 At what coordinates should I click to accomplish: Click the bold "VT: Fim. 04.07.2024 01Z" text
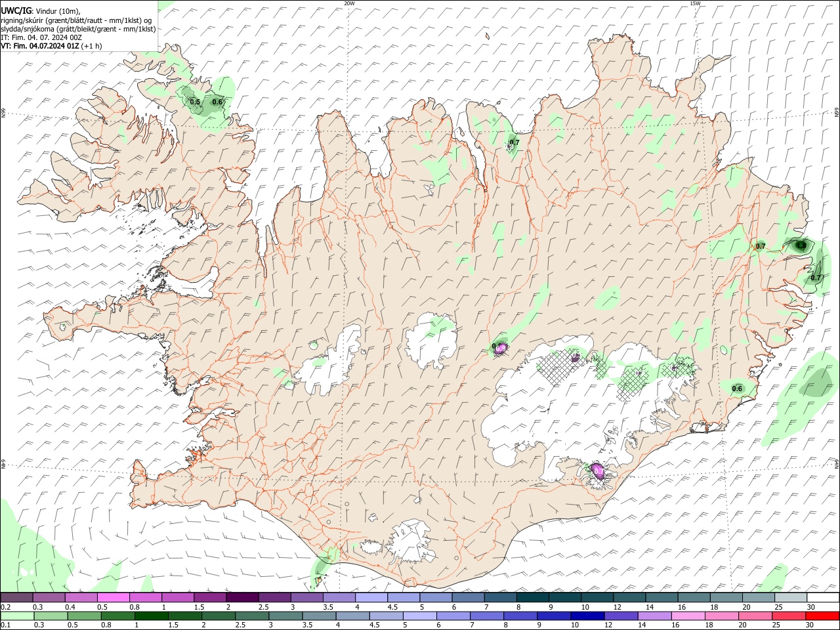click(x=40, y=46)
